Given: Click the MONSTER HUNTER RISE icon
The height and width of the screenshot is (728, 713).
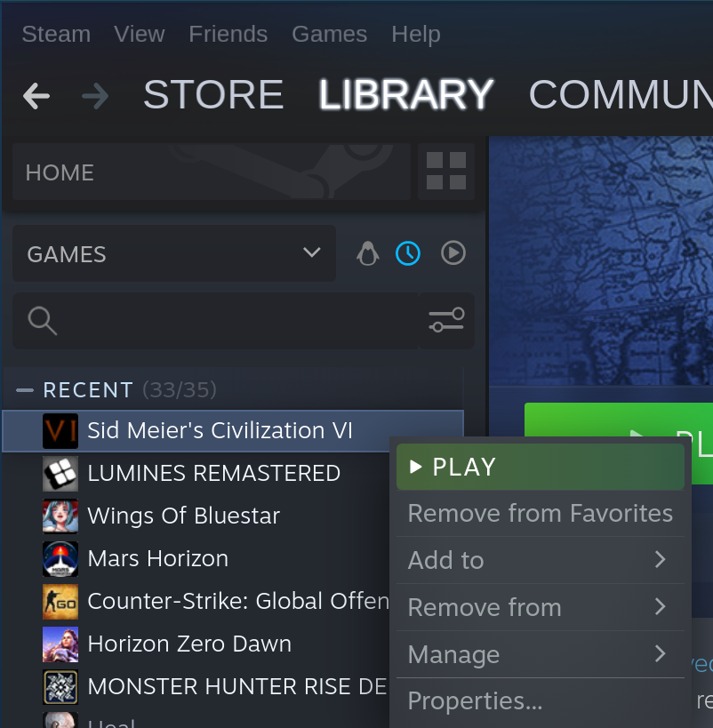Looking at the screenshot, I should click(x=60, y=687).
